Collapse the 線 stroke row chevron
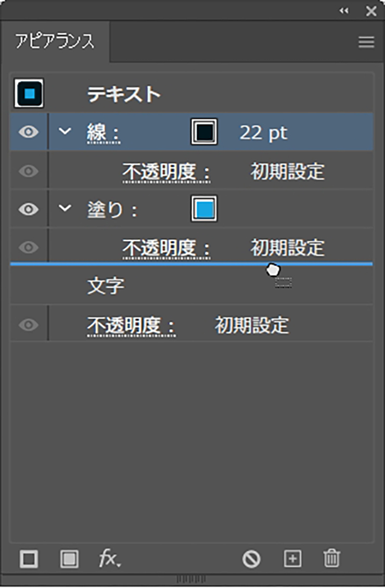Screen dimensions: 385x588 pyautogui.click(x=65, y=132)
